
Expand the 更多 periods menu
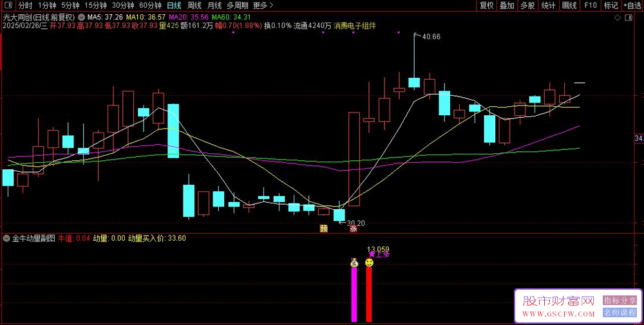coord(263,5)
